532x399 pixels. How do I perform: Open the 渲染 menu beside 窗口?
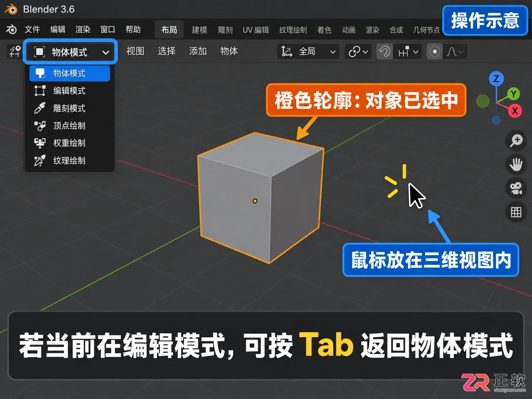[x=83, y=30]
